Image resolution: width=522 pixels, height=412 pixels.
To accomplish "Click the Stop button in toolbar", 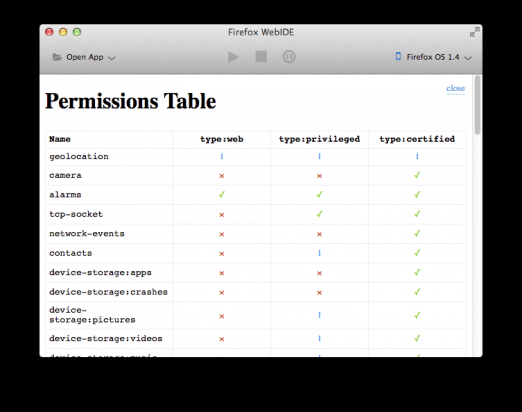I will tap(261, 57).
